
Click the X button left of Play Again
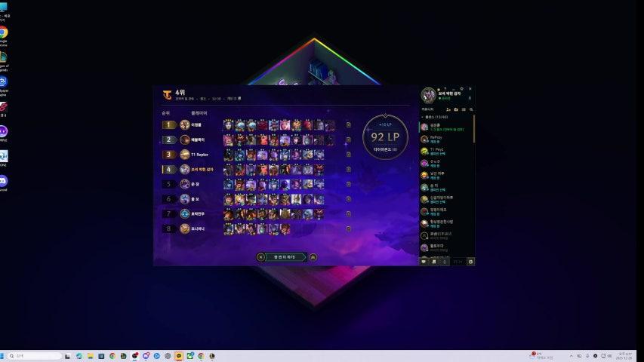point(261,257)
